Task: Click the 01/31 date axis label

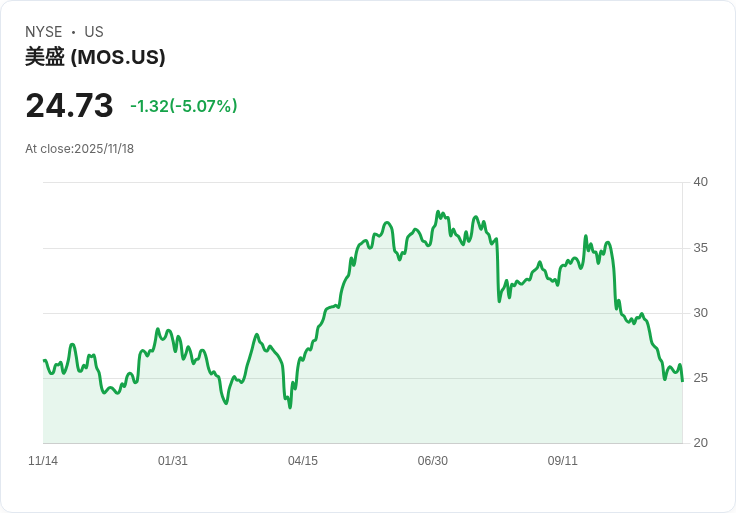Action: tap(173, 461)
